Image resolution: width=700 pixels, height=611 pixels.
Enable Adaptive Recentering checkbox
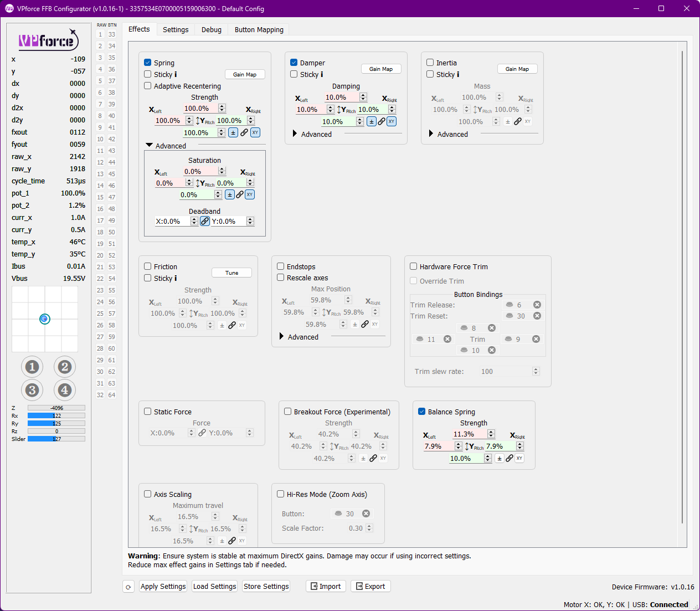pyautogui.click(x=148, y=86)
